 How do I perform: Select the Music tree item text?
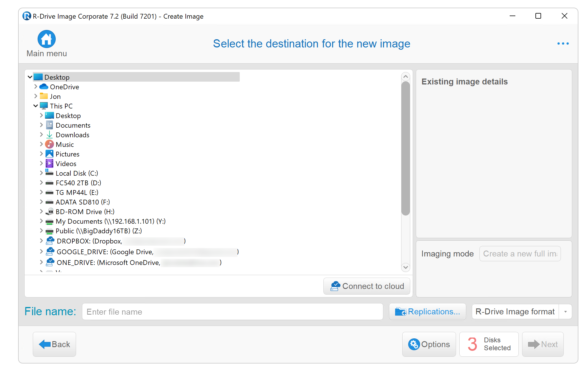[64, 144]
